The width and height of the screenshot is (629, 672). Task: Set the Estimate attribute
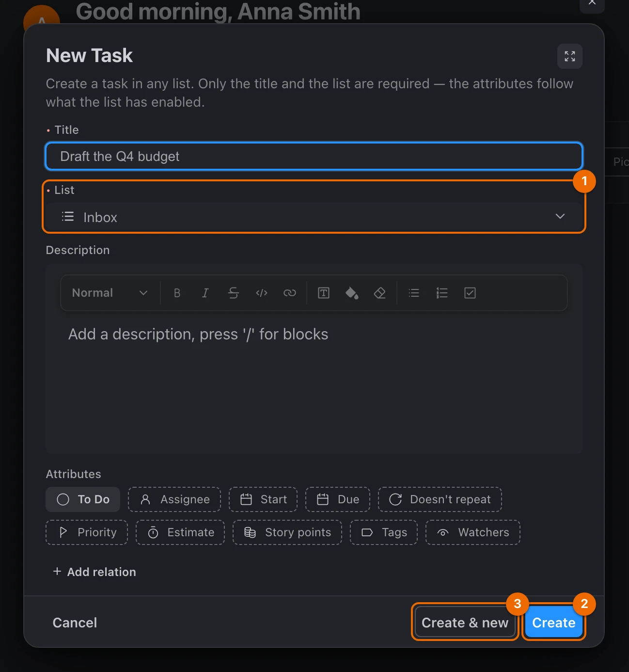click(180, 532)
